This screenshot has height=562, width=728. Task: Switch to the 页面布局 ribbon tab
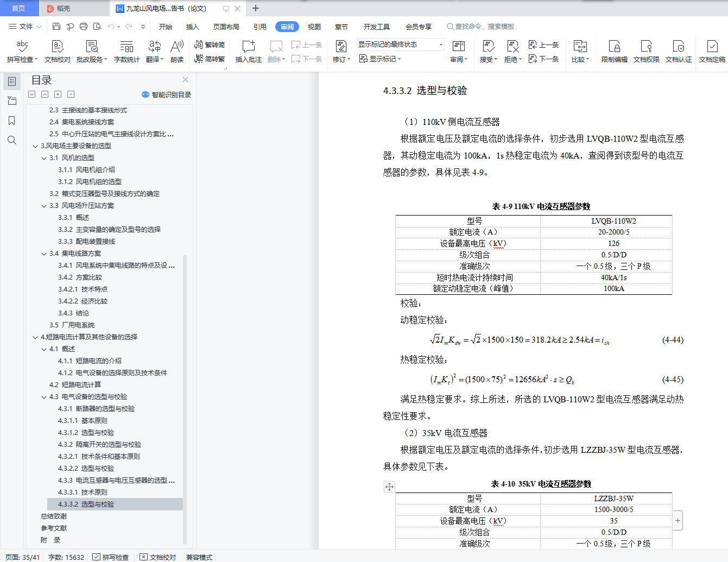coord(226,27)
